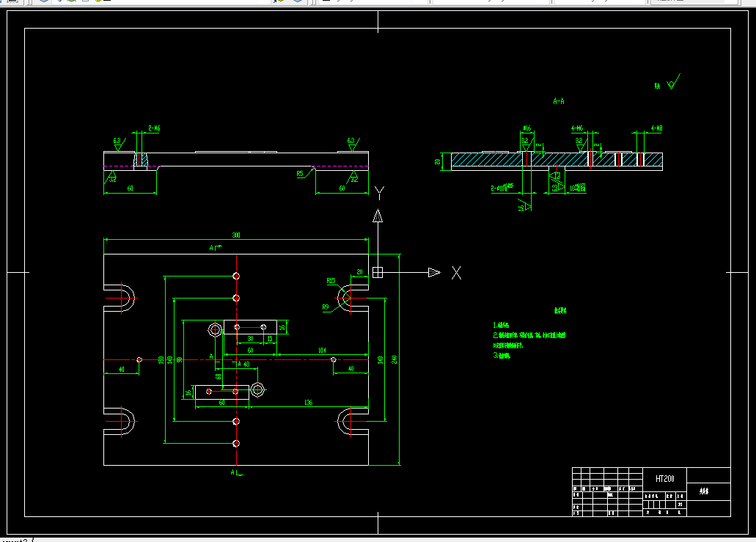Click the X axis label
The height and width of the screenshot is (542, 756).
point(456,273)
